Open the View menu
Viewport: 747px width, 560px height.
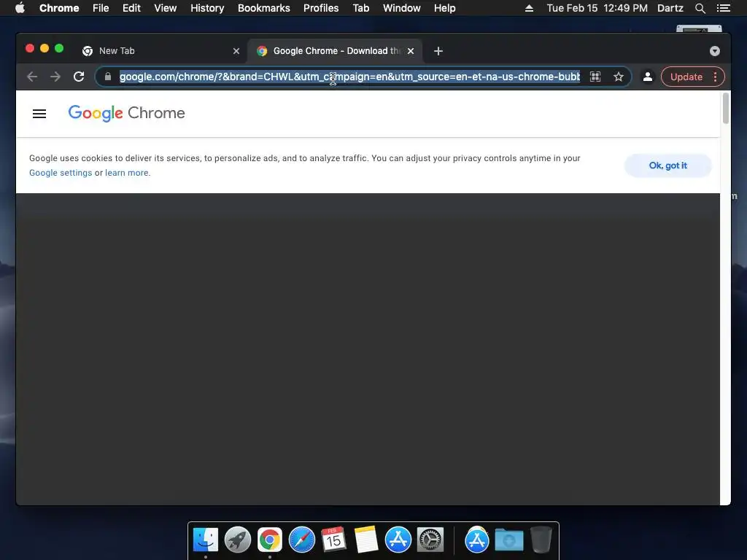click(166, 8)
